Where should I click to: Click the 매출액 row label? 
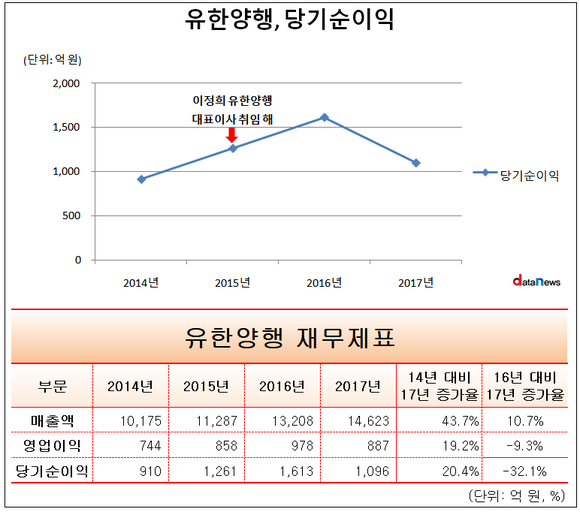[52, 421]
